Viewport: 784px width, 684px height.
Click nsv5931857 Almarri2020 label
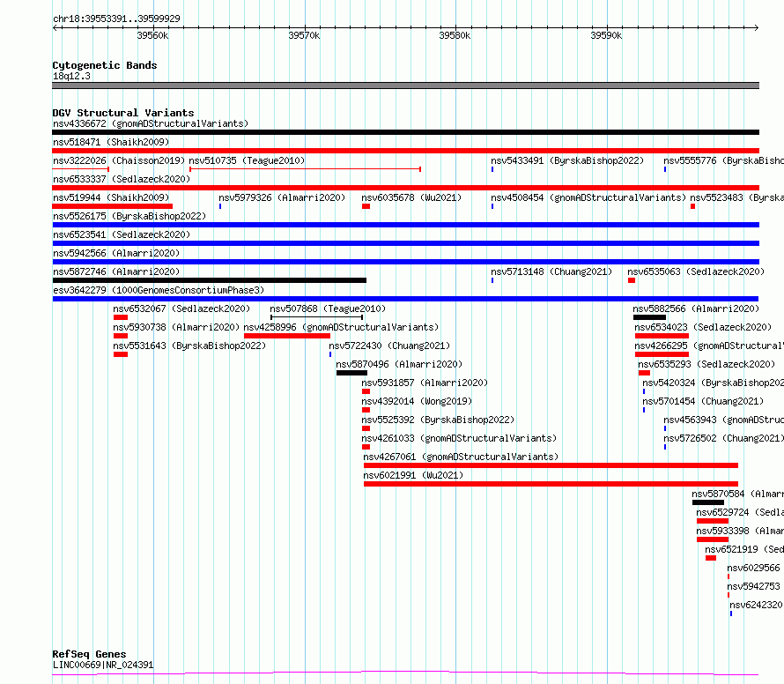click(425, 383)
